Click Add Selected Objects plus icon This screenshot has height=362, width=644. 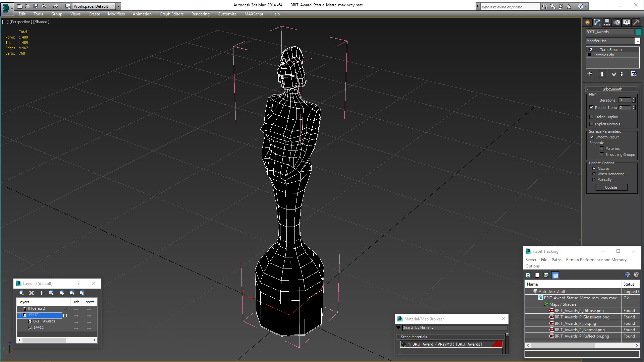point(42,293)
